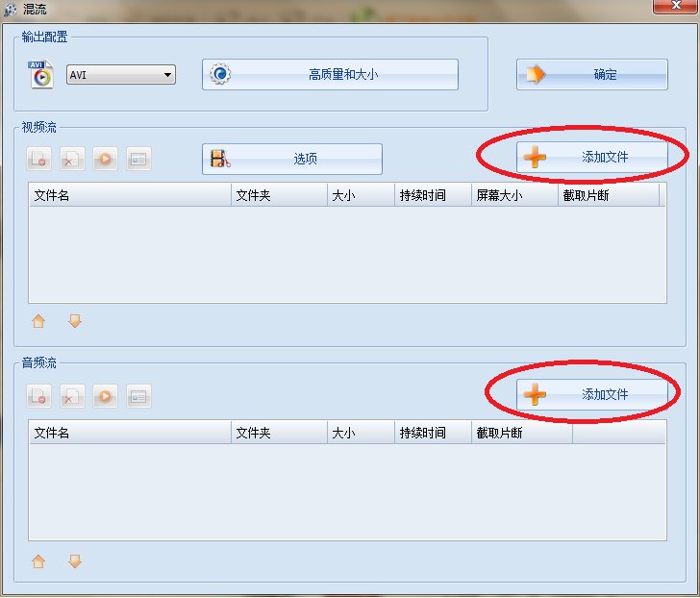Click 添加文件 in the 视频流 section
700x598 pixels.
pyautogui.click(x=592, y=157)
